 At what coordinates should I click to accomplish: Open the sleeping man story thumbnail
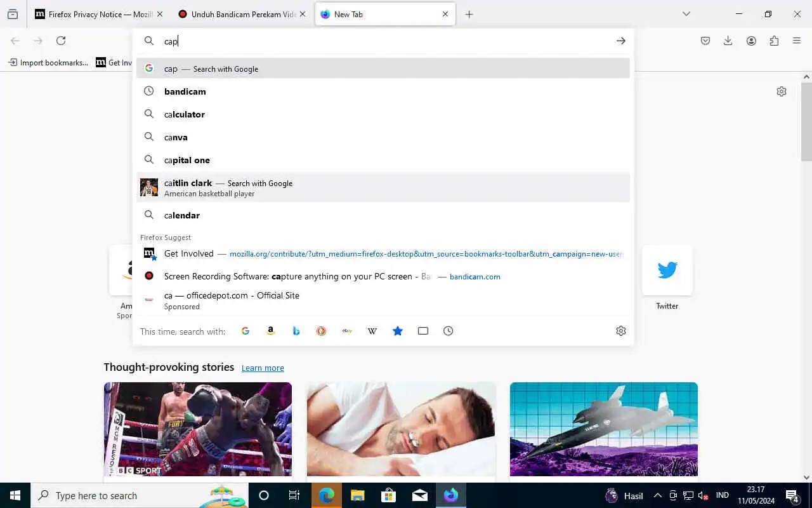(x=401, y=429)
